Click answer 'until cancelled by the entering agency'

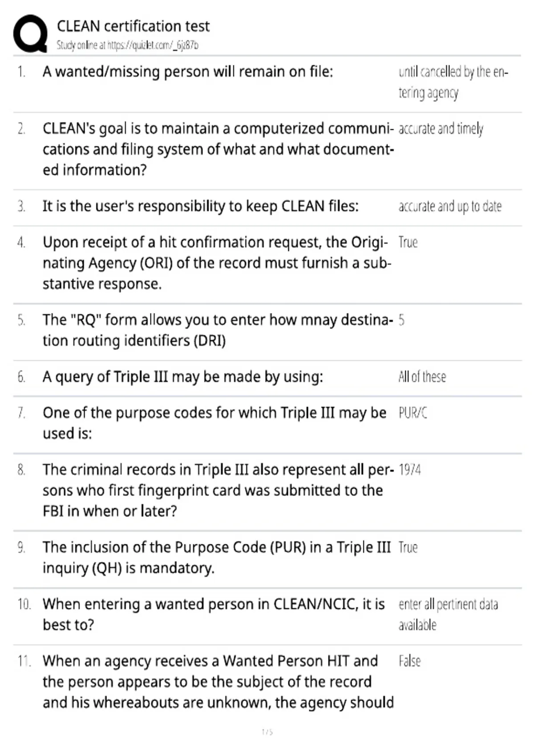coord(453,82)
